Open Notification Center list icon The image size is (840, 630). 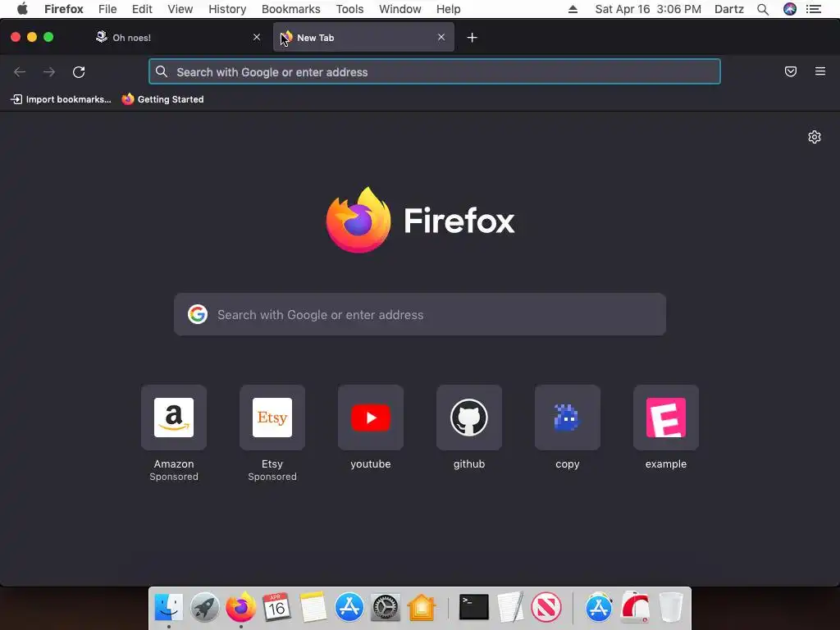click(x=814, y=9)
